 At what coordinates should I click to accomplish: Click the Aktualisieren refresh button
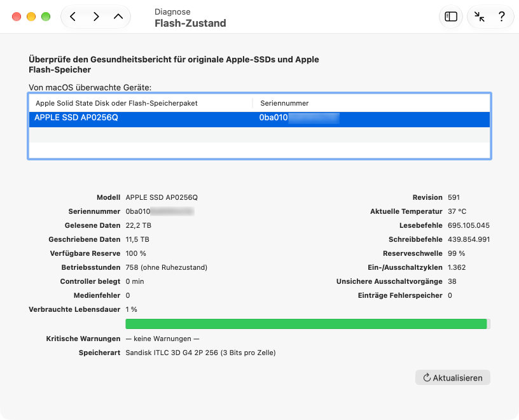tap(452, 377)
